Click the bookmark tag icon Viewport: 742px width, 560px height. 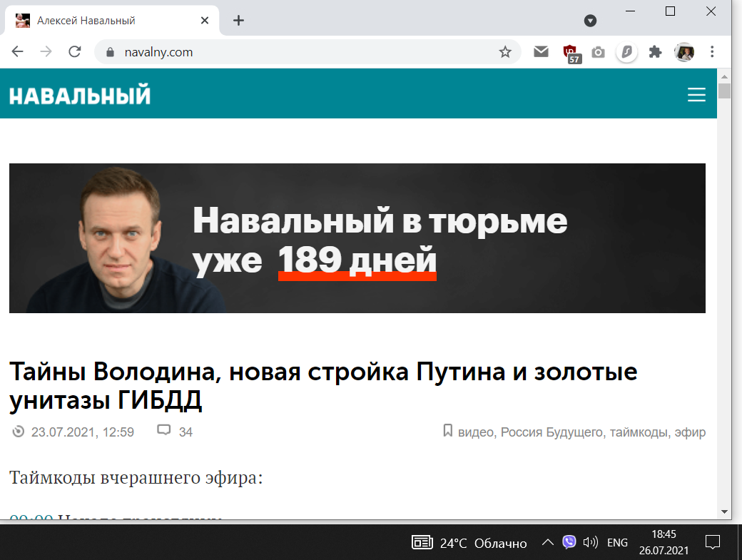tap(447, 430)
